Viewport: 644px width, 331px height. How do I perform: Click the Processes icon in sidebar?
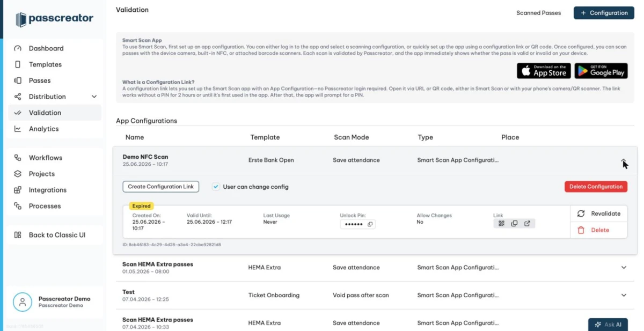[x=18, y=206]
